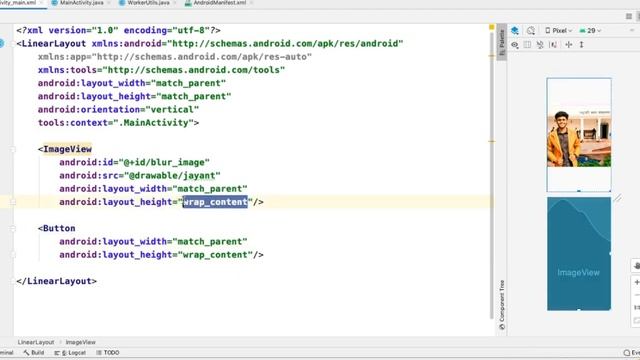Click the android:orientation vertical line

click(118, 109)
